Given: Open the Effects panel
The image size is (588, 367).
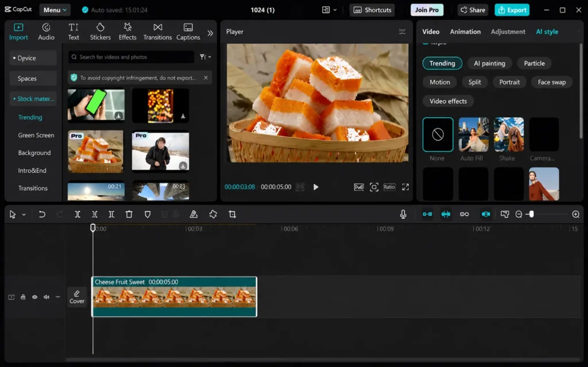Looking at the screenshot, I should click(127, 32).
